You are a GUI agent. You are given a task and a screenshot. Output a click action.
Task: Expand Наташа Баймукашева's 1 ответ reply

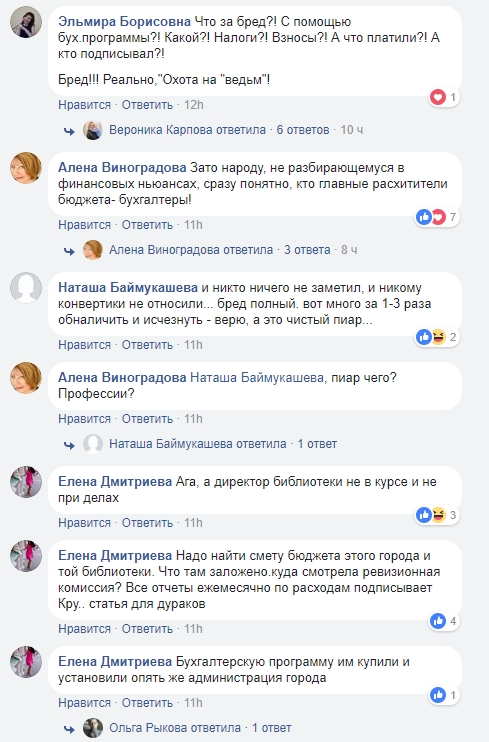[x=317, y=444]
